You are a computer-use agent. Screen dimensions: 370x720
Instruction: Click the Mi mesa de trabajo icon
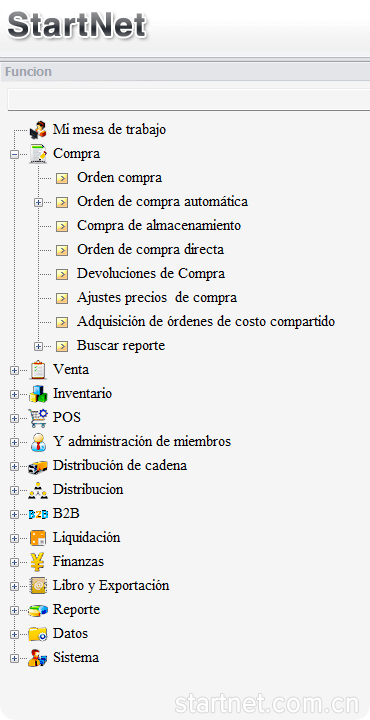(x=38, y=129)
